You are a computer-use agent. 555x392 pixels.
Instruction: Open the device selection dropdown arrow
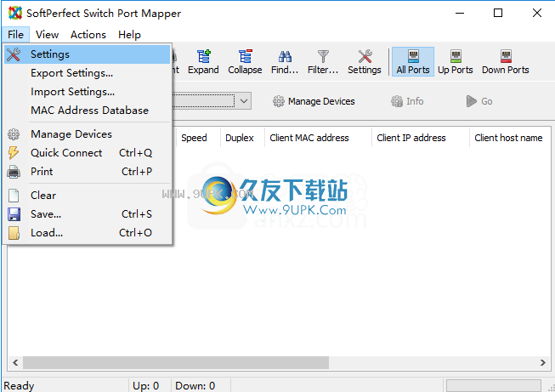point(244,101)
